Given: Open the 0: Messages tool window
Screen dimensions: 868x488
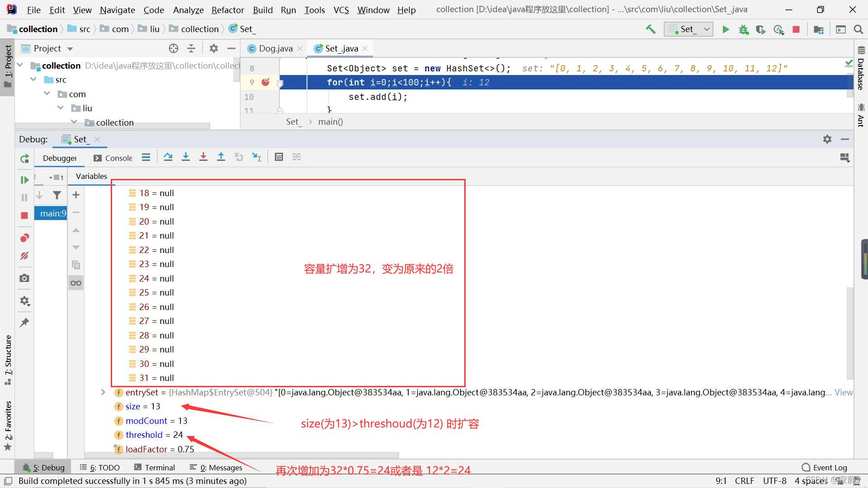Looking at the screenshot, I should pos(216,467).
